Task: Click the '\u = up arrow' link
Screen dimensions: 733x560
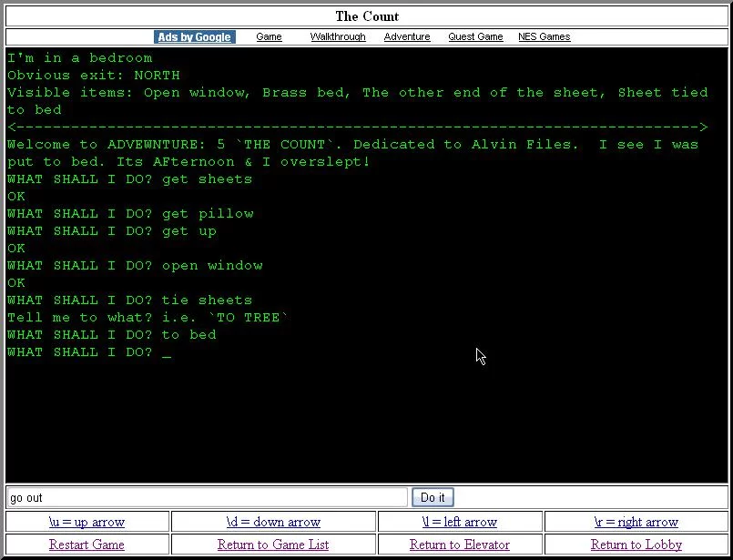Action: point(87,522)
